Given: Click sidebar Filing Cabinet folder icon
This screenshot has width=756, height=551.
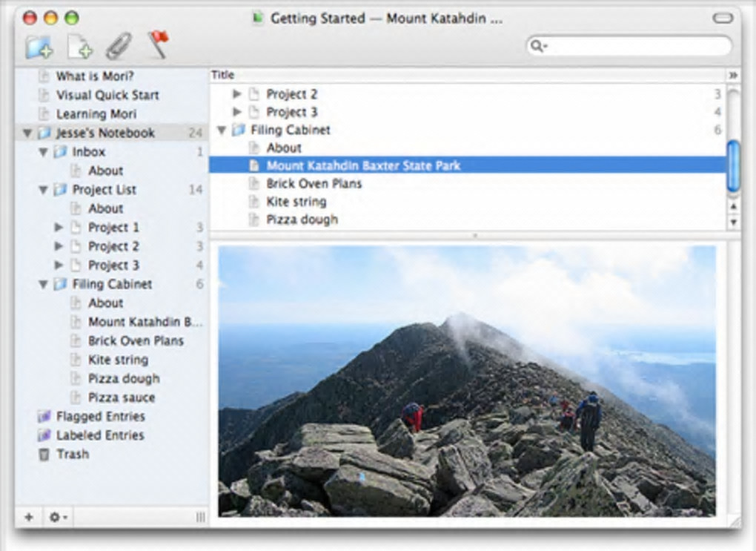Looking at the screenshot, I should 60,284.
